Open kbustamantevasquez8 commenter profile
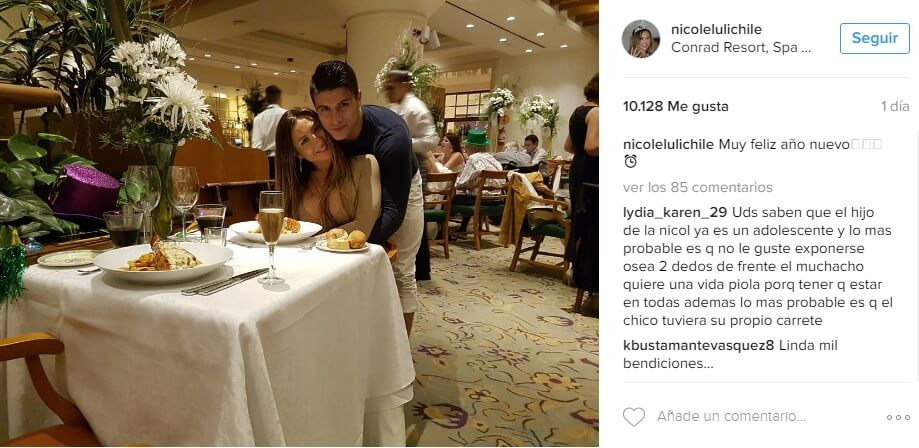 699,346
